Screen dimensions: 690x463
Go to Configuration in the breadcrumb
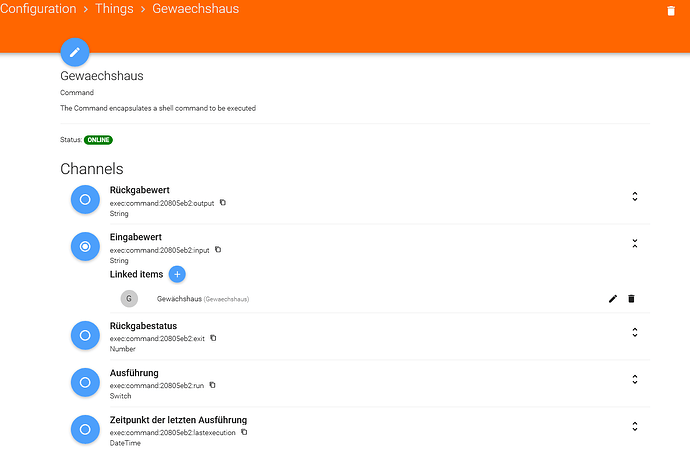coord(38,9)
